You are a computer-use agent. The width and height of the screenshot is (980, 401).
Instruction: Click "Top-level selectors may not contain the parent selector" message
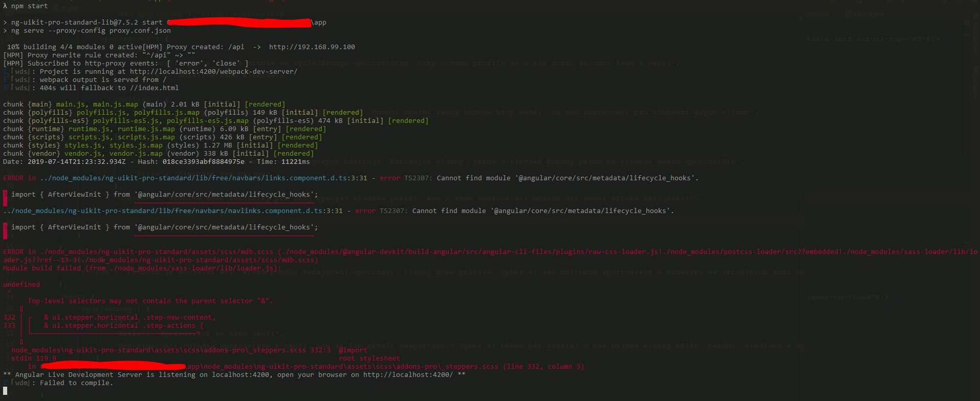click(150, 301)
